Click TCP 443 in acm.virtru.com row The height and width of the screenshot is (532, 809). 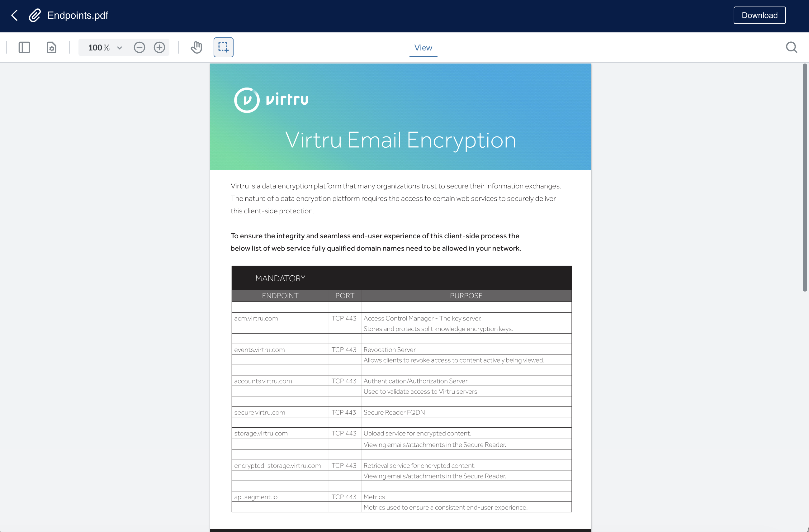pos(344,318)
